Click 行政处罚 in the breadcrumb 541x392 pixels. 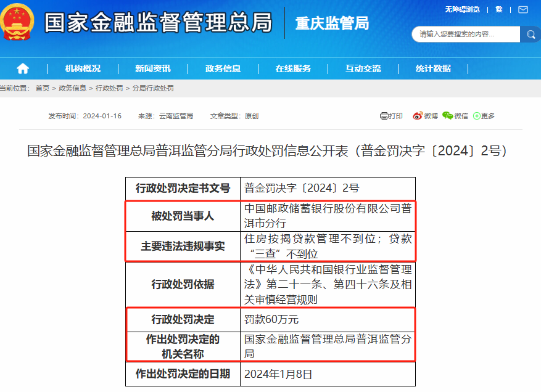pos(109,88)
